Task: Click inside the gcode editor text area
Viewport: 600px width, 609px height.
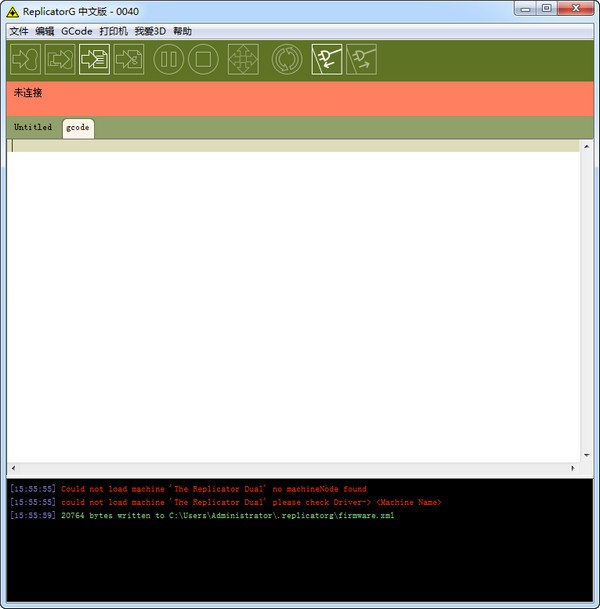Action: pyautogui.click(x=290, y=300)
